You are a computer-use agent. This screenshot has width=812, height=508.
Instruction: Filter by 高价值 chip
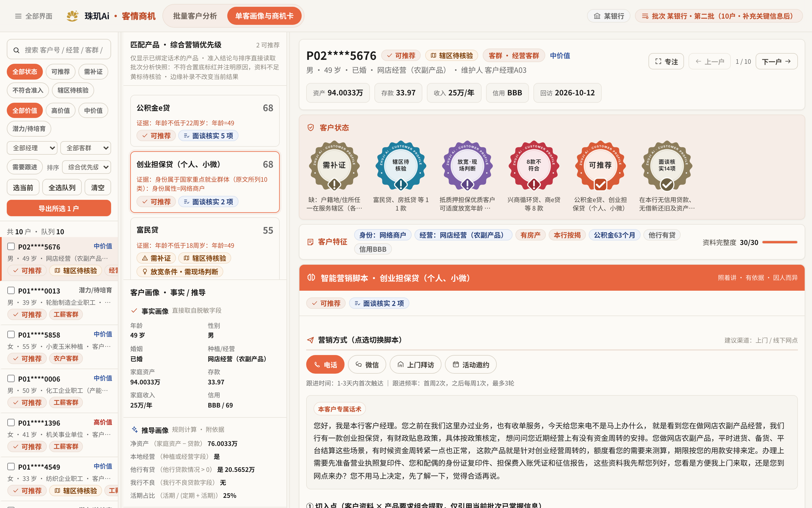click(60, 111)
